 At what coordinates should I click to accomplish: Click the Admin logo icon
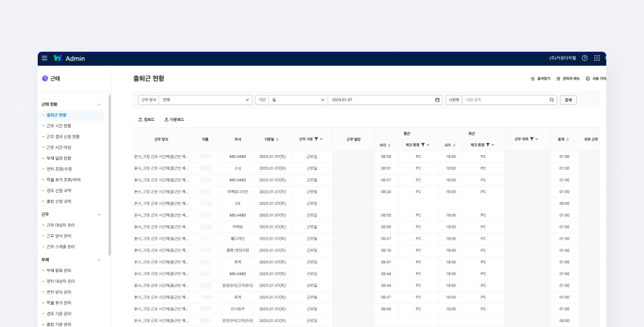pos(58,58)
